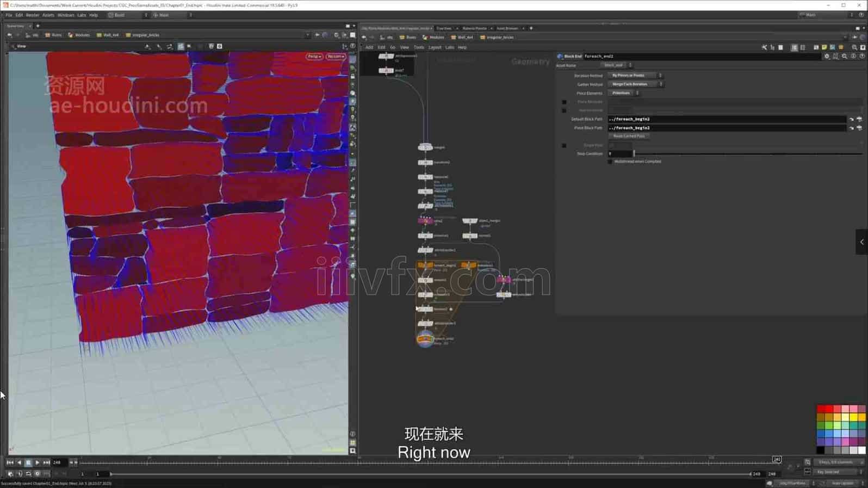
Task: Open the Layout menu in network editor
Action: 435,47
